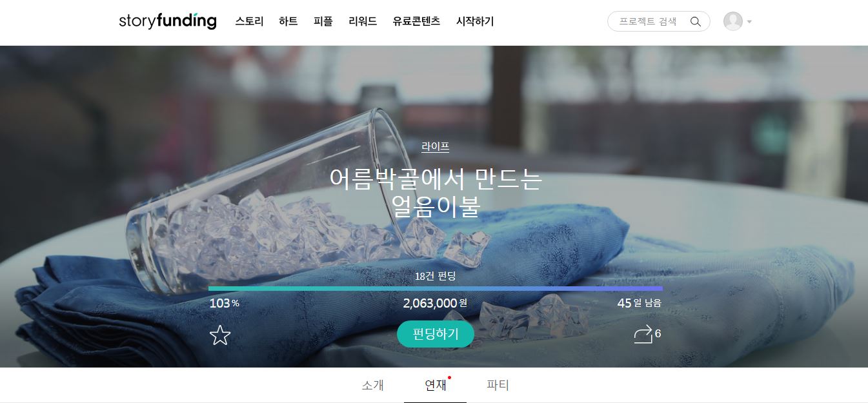Switch to the 소개 tab
868x403 pixels.
point(373,386)
